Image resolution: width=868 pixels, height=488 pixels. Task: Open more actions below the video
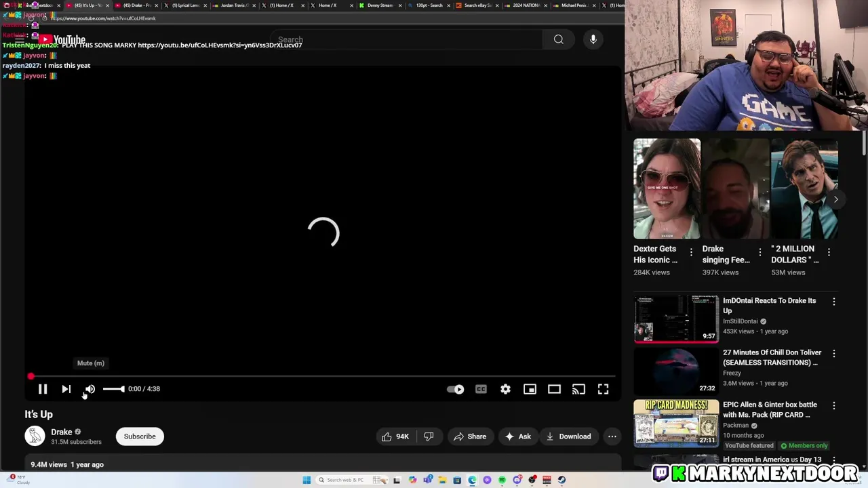612,436
